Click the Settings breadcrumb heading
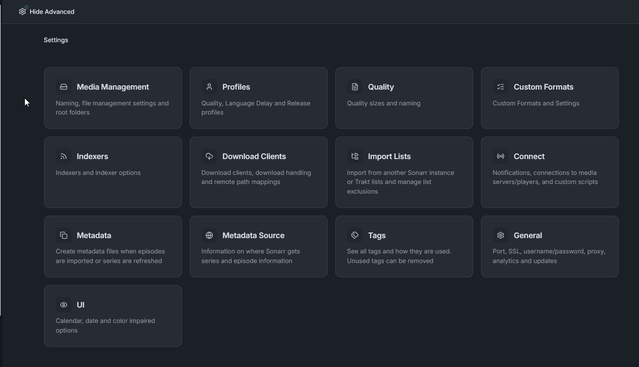This screenshot has width=639, height=367. (56, 40)
